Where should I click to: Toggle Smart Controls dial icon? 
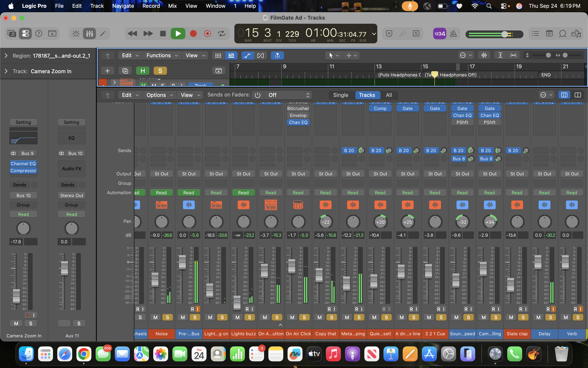76,34
